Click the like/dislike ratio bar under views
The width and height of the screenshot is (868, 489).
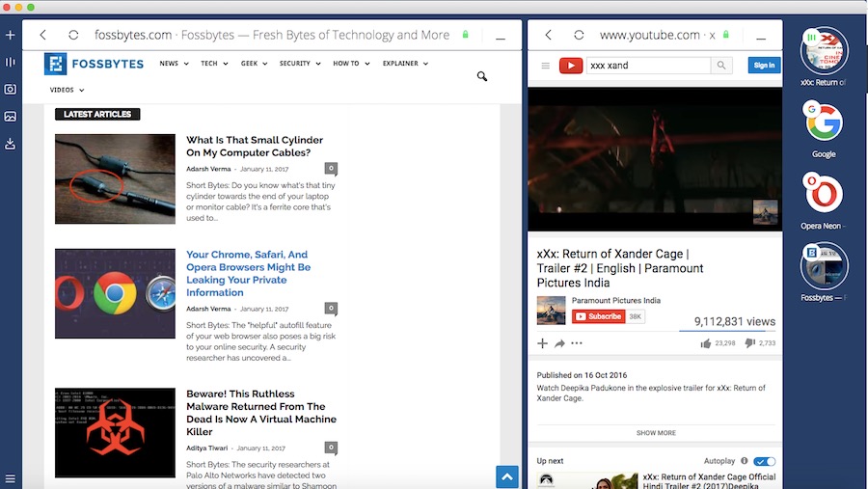click(x=727, y=331)
